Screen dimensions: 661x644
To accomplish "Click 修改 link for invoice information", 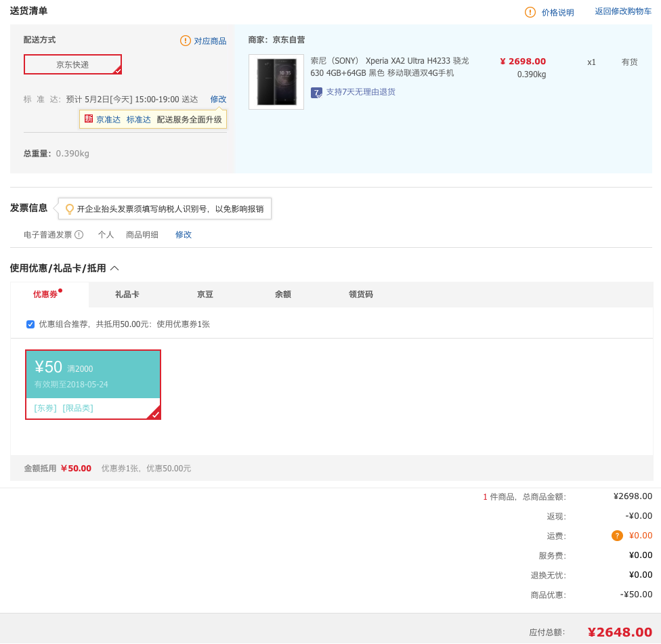I will click(184, 235).
